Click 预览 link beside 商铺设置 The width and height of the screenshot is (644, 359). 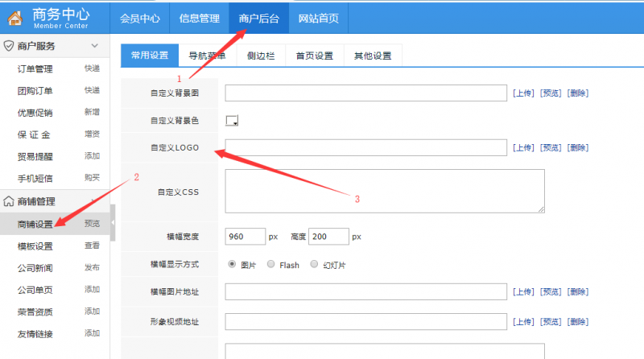[92, 224]
